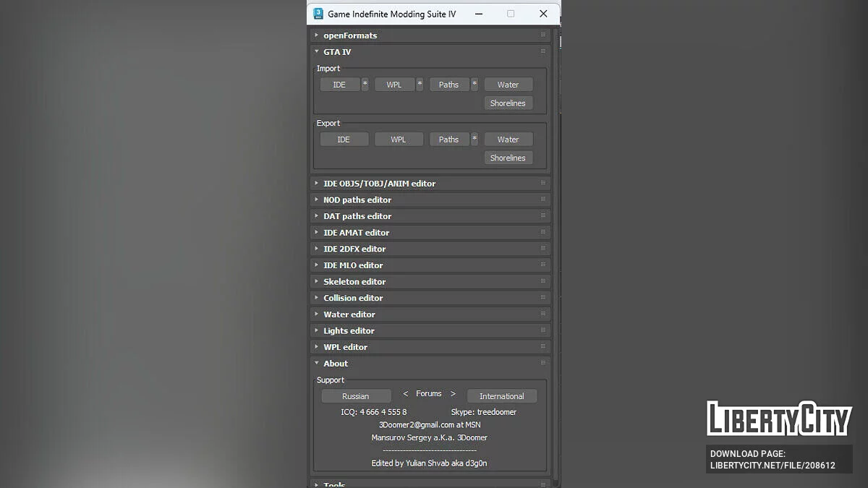
Task: Minimize the Game Indefinite Modding Suite IV window
Action: (477, 14)
